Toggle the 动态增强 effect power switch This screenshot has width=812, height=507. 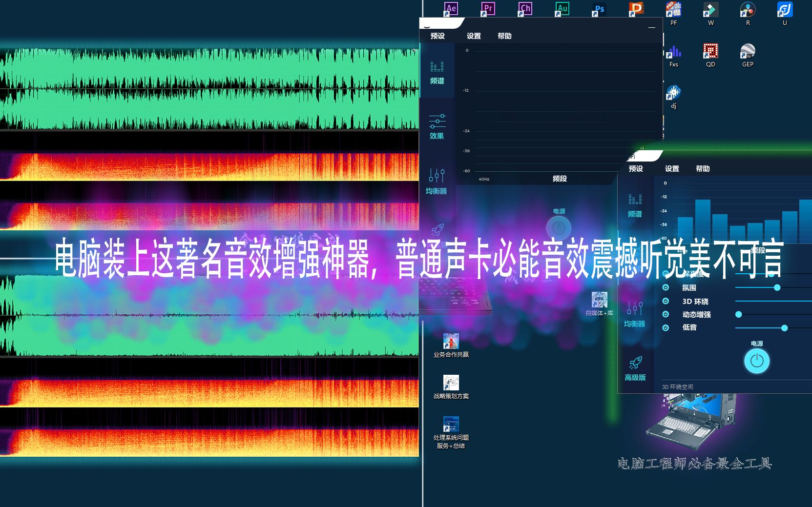[666, 314]
